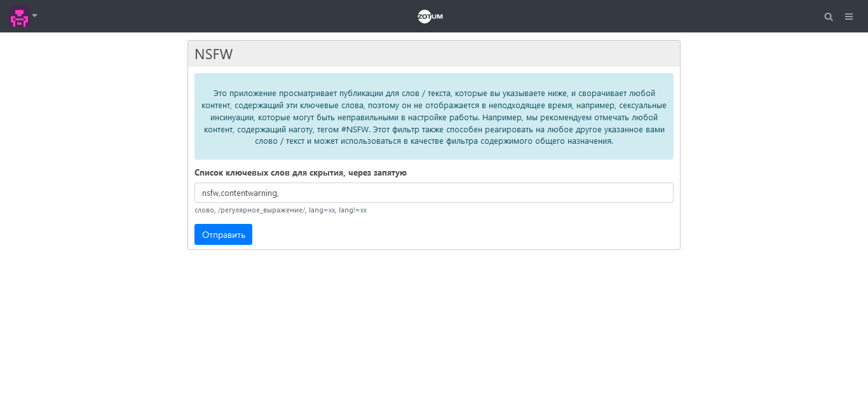
Task: Focus the keywords input with nsfw,contentwarning
Action: tap(434, 193)
